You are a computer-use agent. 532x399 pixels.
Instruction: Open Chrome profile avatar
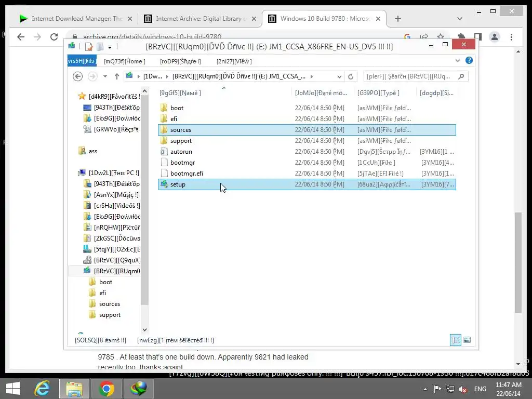(495, 37)
